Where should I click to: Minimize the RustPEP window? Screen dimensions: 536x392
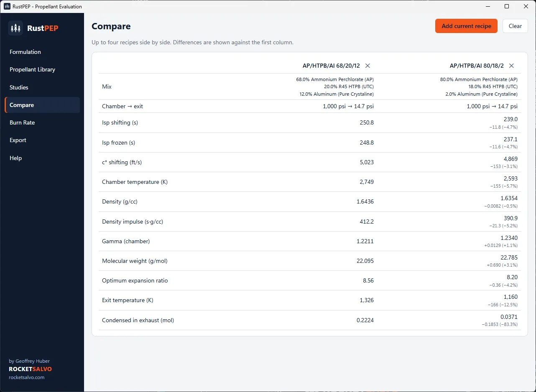coord(487,7)
